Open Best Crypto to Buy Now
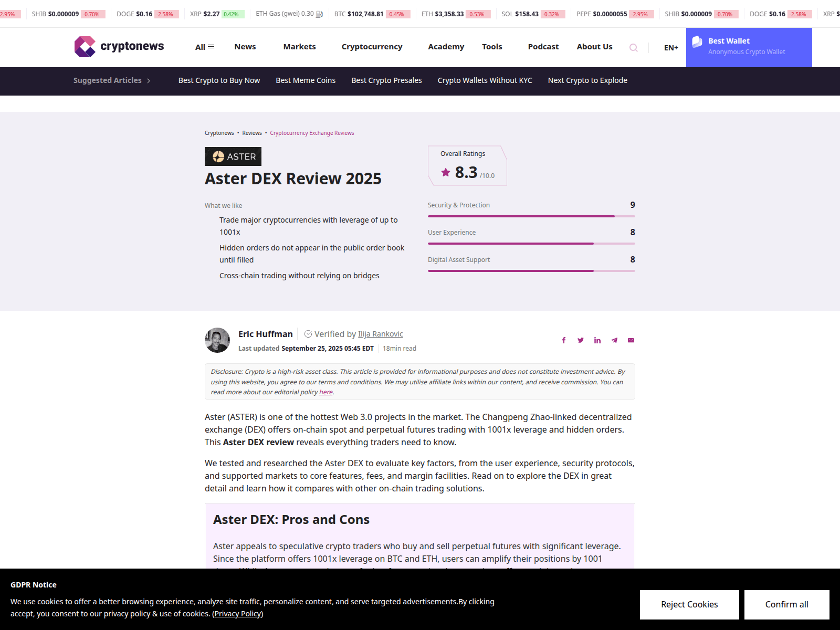Screen dimensions: 840x630 219,80
